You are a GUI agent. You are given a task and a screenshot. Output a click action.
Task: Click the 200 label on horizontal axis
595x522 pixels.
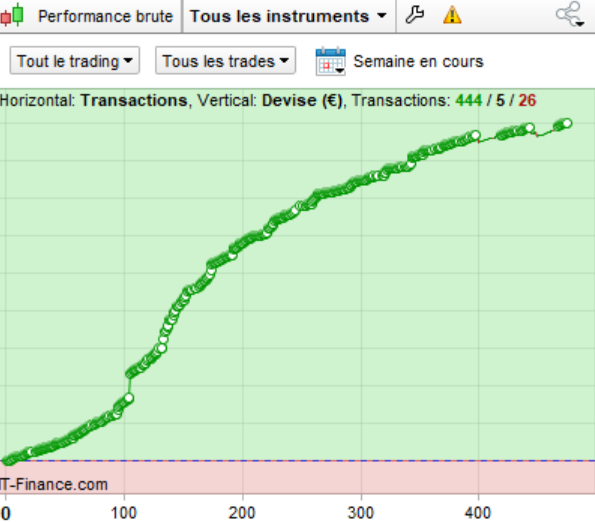coord(242,513)
